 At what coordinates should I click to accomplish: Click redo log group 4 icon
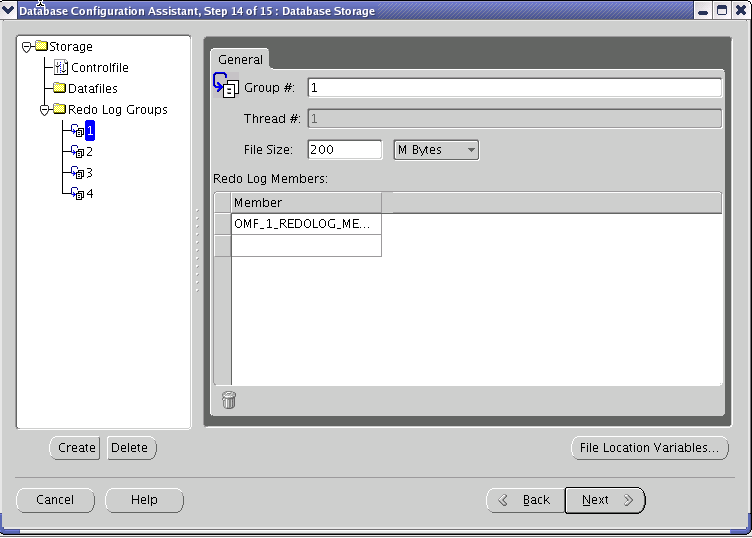click(77, 194)
